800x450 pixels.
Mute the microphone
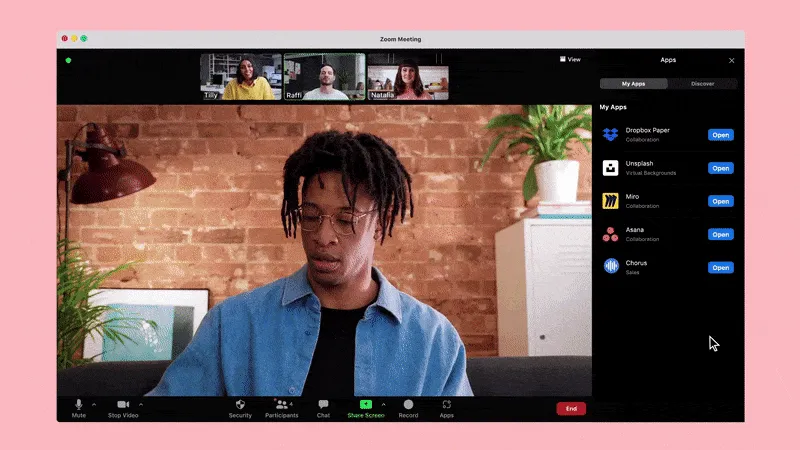tap(78, 405)
